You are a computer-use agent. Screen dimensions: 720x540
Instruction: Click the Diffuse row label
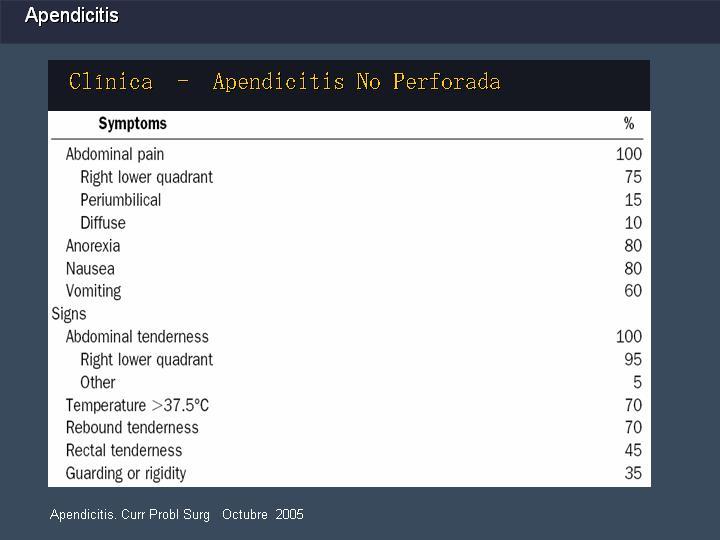(103, 223)
